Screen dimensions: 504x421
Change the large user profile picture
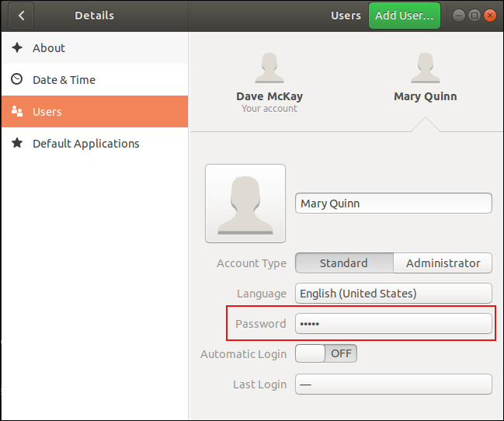tap(245, 204)
